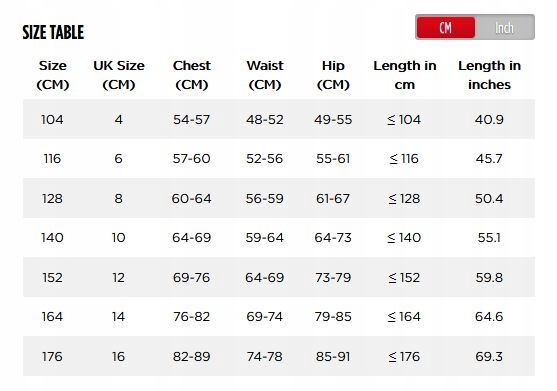This screenshot has height=391, width=557.
Task: Click UK size 10 cell
Action: click(x=118, y=237)
